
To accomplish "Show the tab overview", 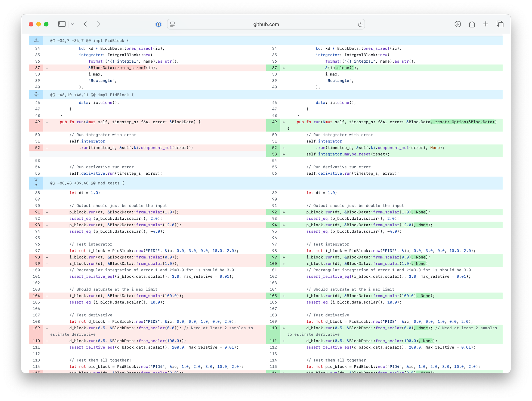I will (x=500, y=24).
